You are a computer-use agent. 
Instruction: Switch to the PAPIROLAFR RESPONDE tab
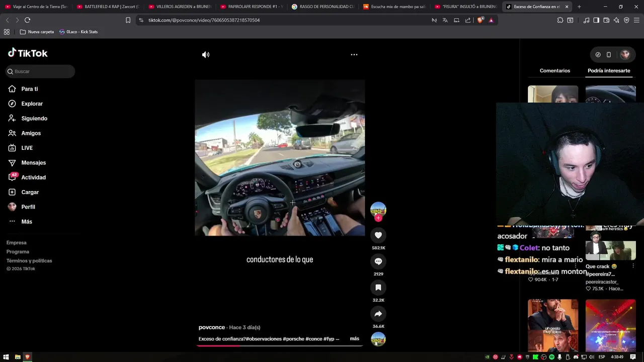(x=252, y=7)
